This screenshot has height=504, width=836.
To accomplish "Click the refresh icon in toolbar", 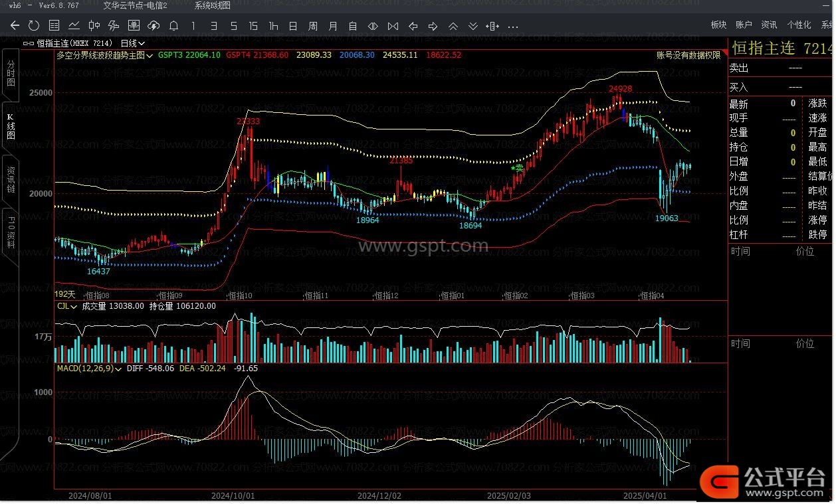I will (x=34, y=26).
